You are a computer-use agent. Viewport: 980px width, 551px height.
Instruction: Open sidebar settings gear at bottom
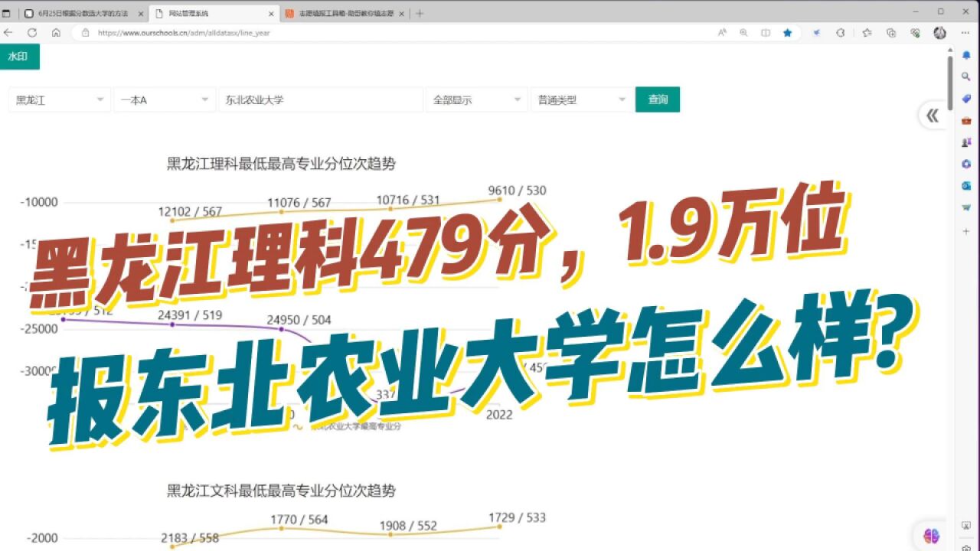pyautogui.click(x=966, y=546)
